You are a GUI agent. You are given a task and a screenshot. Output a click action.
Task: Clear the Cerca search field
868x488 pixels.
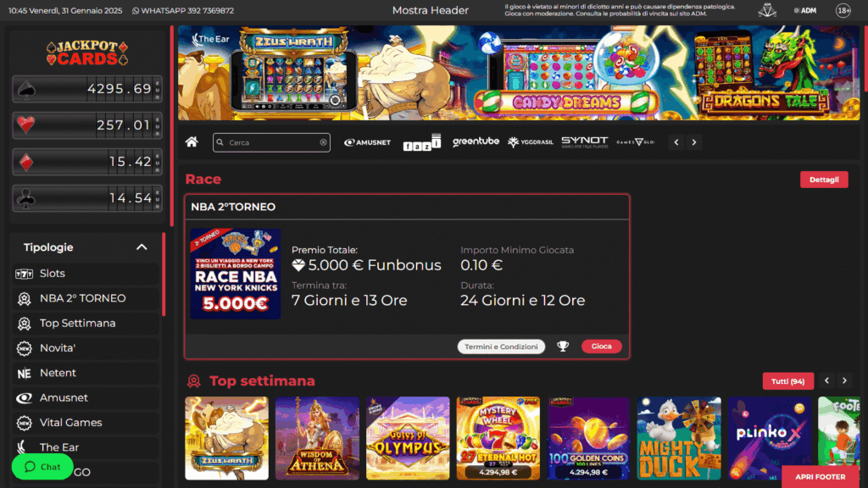(323, 142)
